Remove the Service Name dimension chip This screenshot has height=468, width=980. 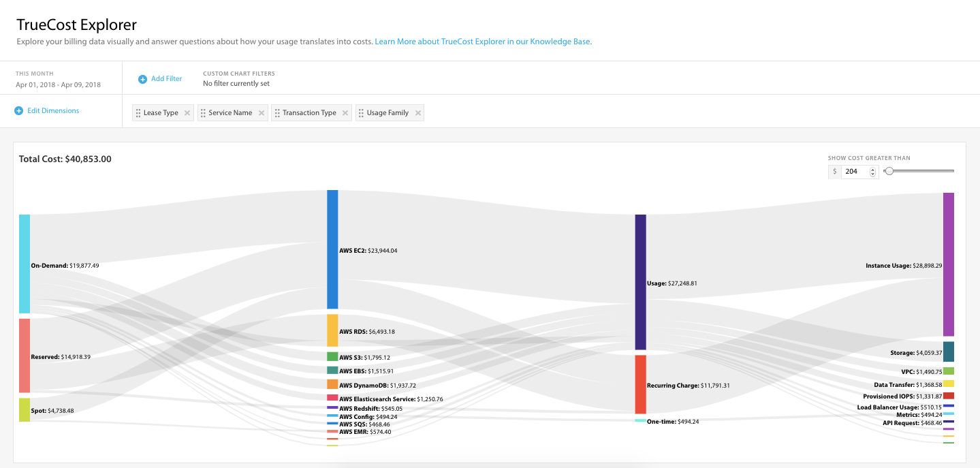(x=261, y=112)
